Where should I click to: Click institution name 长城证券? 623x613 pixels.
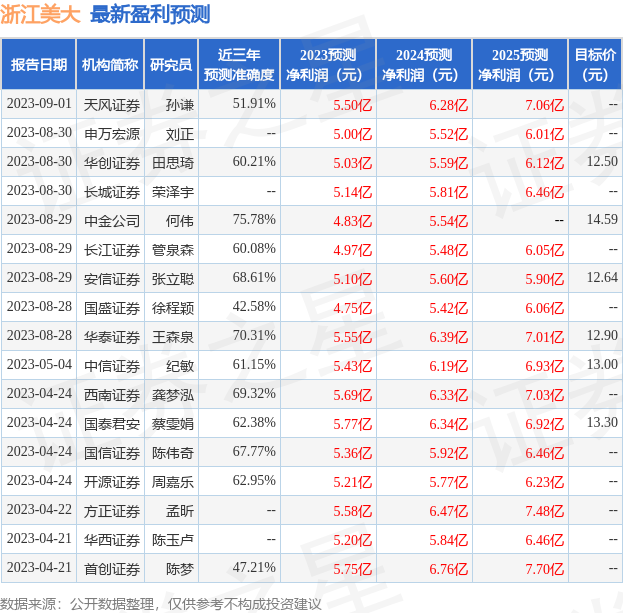[112, 192]
